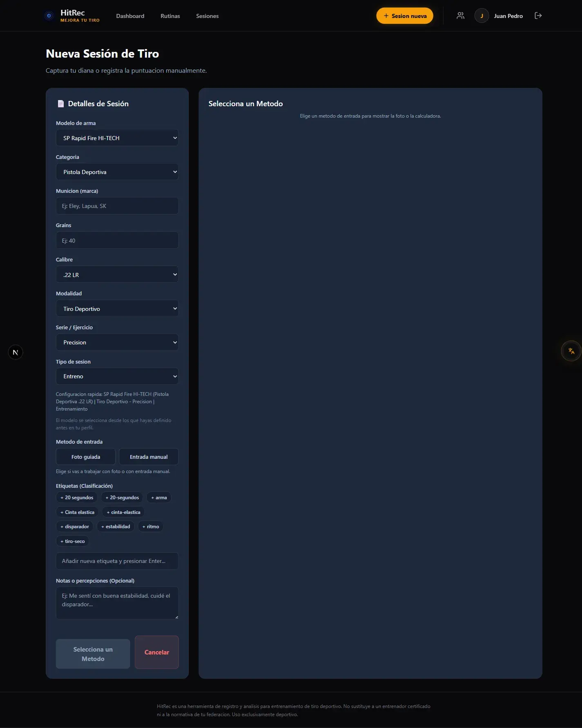Focus the Municion (marca) text field

(x=117, y=206)
